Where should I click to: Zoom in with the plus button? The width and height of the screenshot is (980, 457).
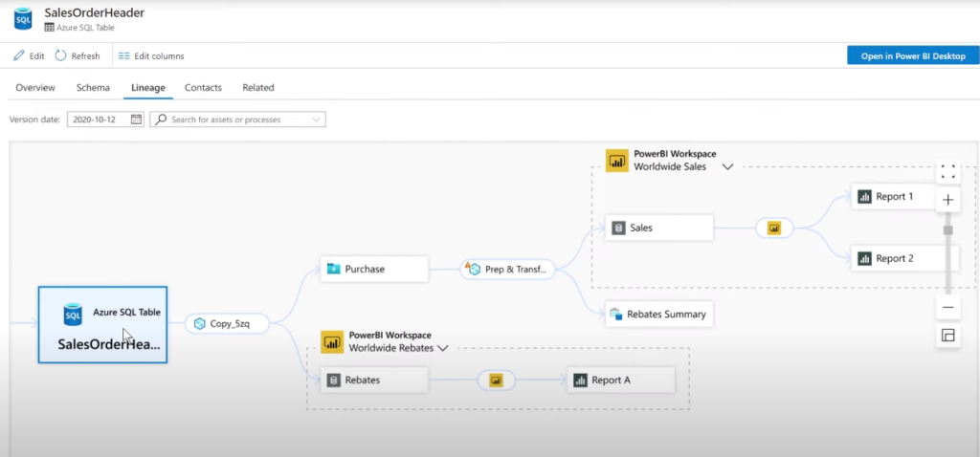[x=948, y=200]
